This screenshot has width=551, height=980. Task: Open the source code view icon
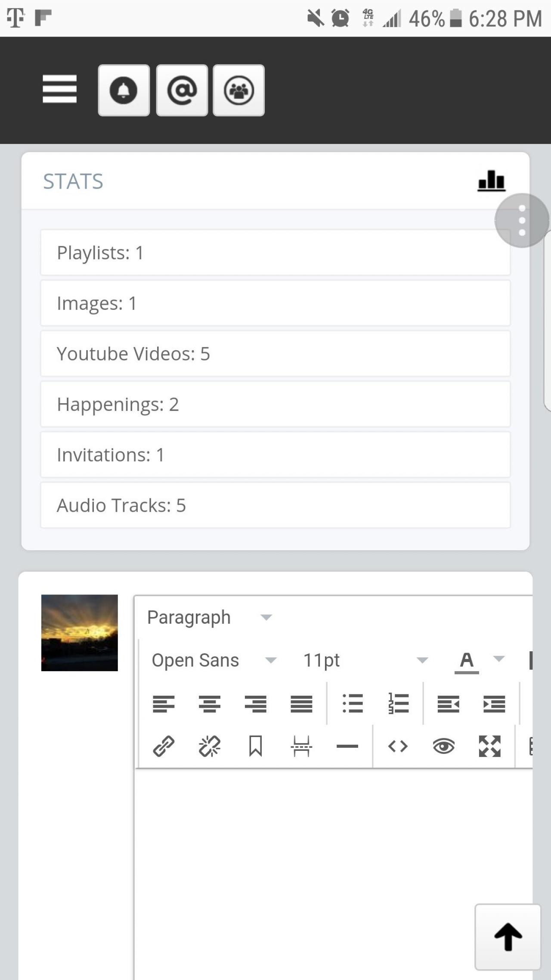[x=398, y=747]
